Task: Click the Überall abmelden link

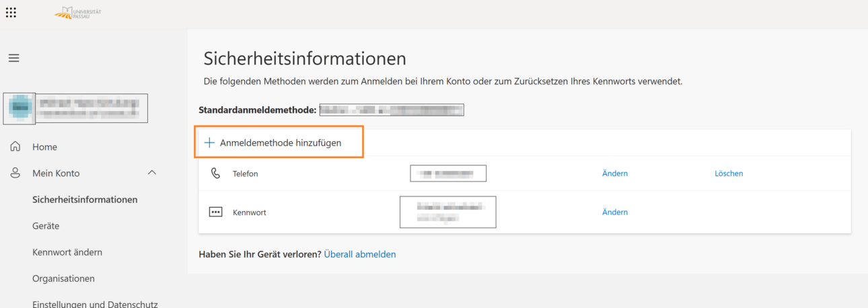Action: [360, 254]
